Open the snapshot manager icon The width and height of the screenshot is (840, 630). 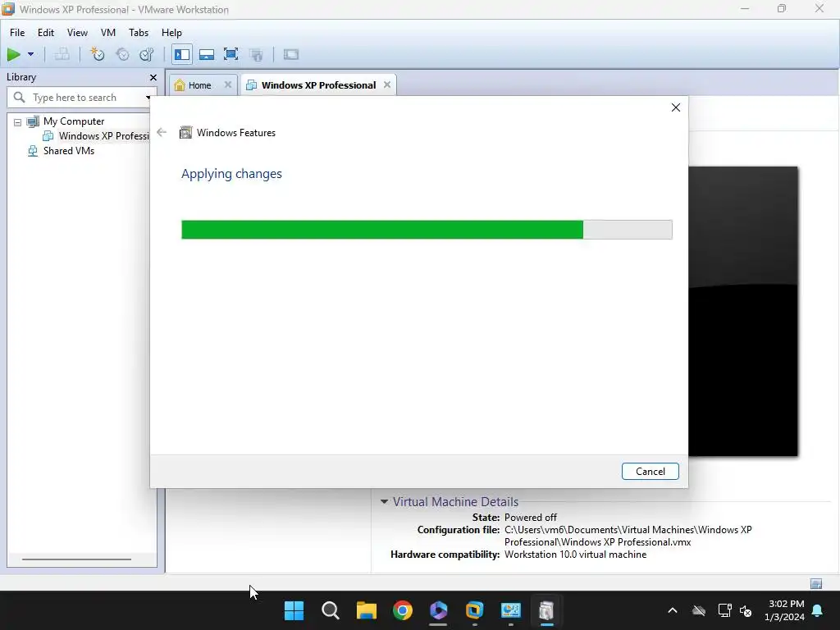coord(147,54)
